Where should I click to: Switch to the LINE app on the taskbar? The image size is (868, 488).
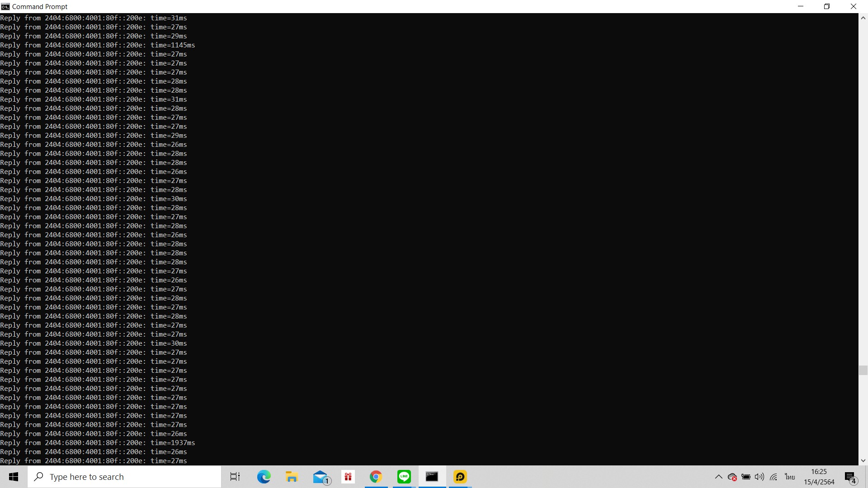(404, 477)
